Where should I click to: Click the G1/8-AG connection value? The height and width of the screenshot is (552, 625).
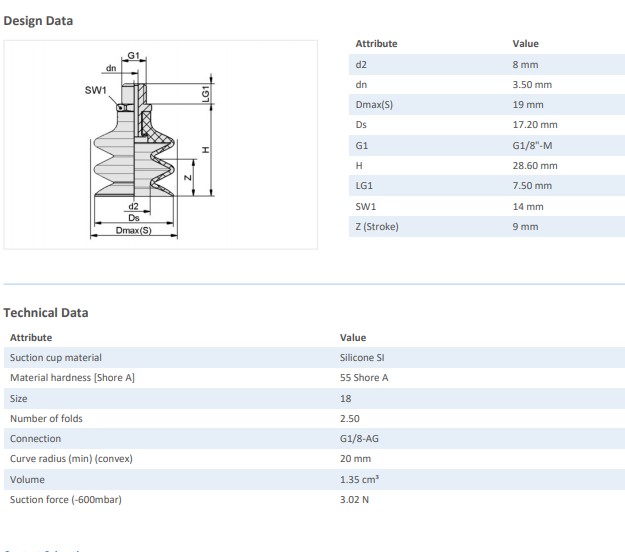[x=361, y=438]
